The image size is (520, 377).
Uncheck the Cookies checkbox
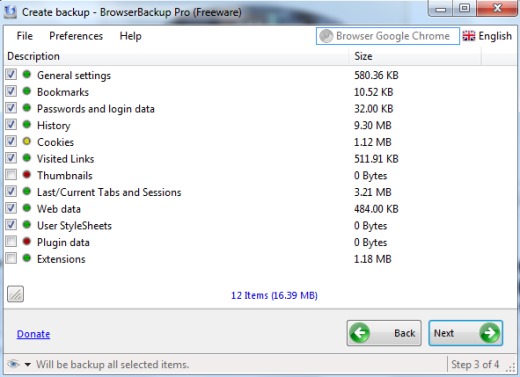(x=11, y=141)
